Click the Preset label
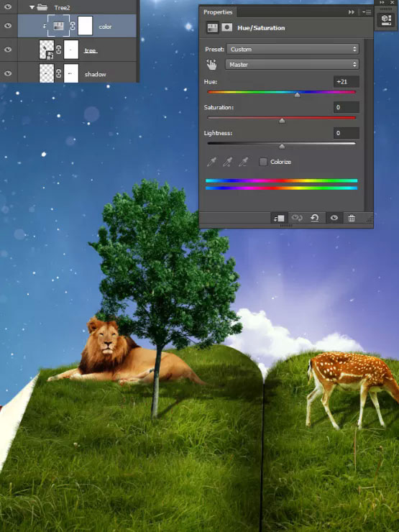This screenshot has height=532, width=399. click(x=214, y=49)
